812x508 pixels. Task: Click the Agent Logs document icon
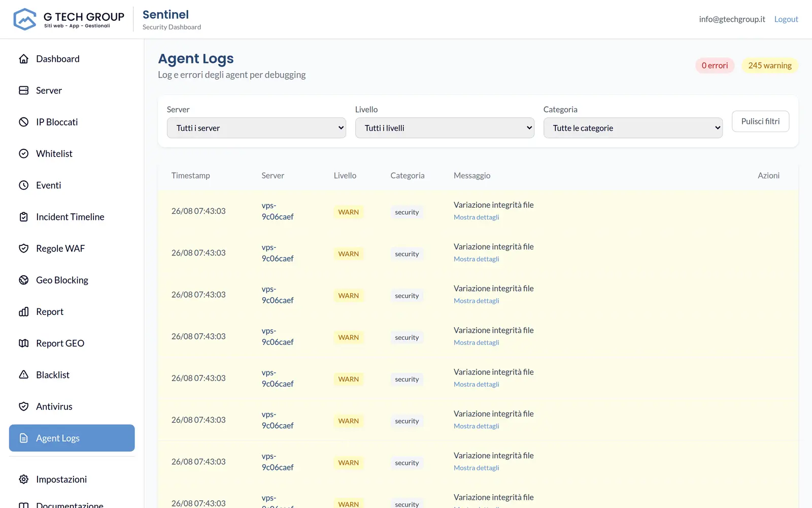24,438
